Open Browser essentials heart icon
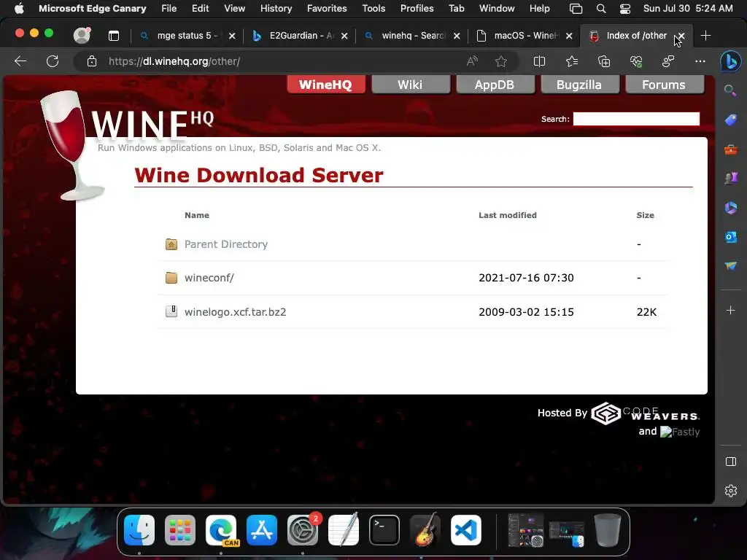The height and width of the screenshot is (560, 747). coord(636,61)
